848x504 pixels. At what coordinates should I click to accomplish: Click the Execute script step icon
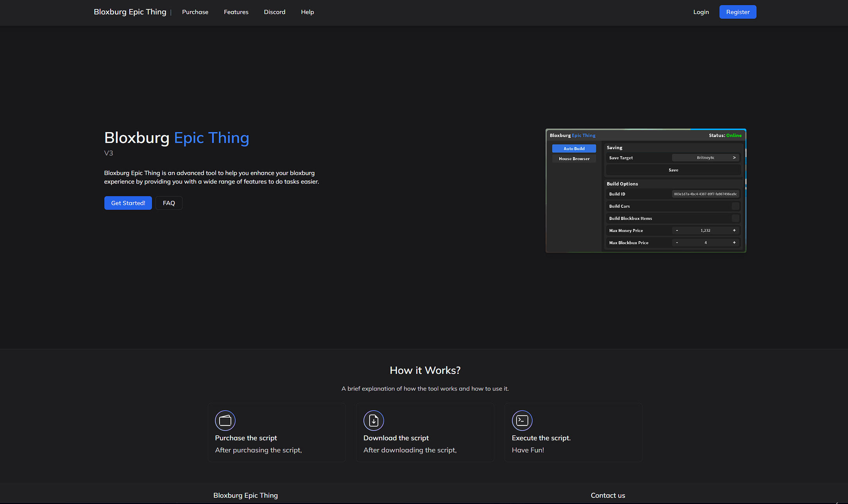pos(522,420)
